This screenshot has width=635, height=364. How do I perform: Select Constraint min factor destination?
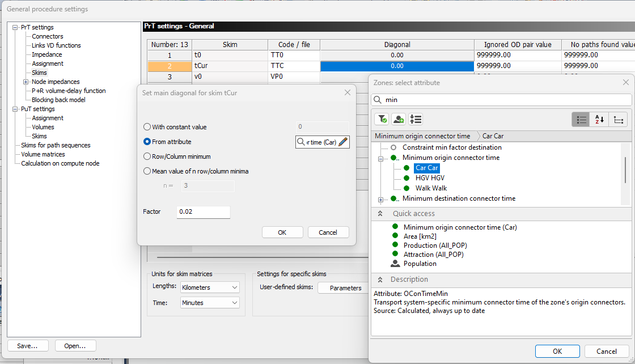pyautogui.click(x=452, y=147)
